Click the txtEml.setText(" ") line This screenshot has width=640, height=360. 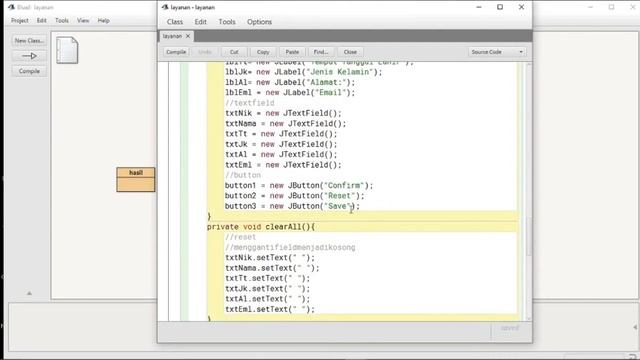pos(270,309)
